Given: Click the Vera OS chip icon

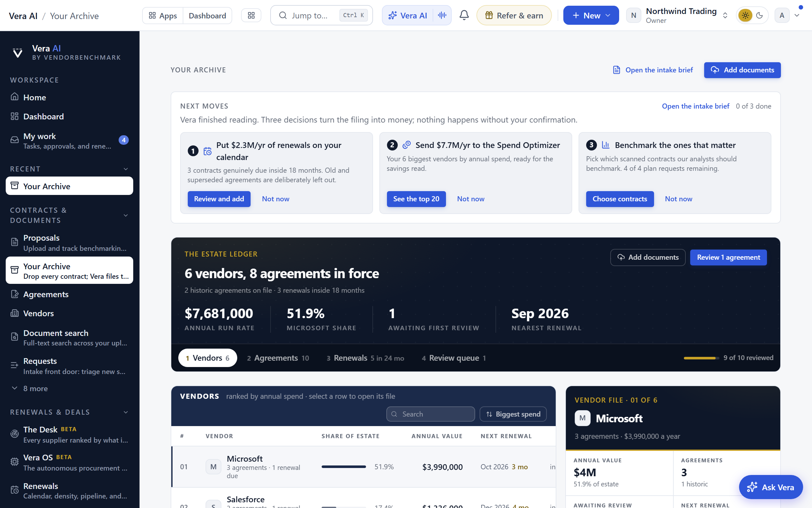Looking at the screenshot, I should pyautogui.click(x=14, y=462).
